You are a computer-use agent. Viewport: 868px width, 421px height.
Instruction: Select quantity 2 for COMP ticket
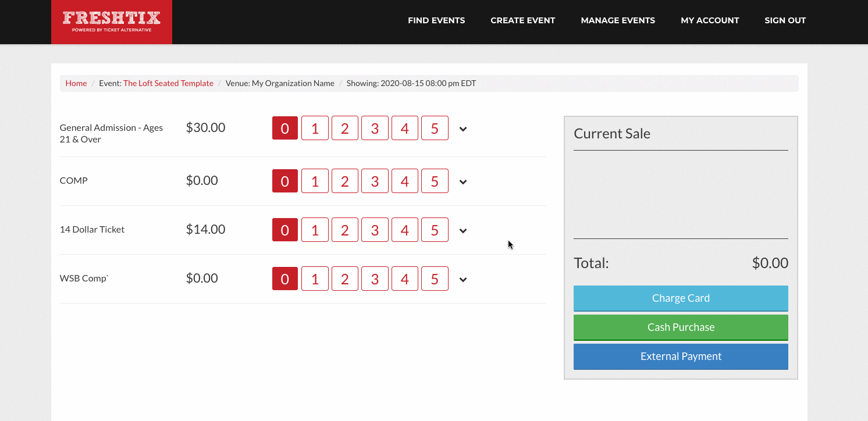345,181
